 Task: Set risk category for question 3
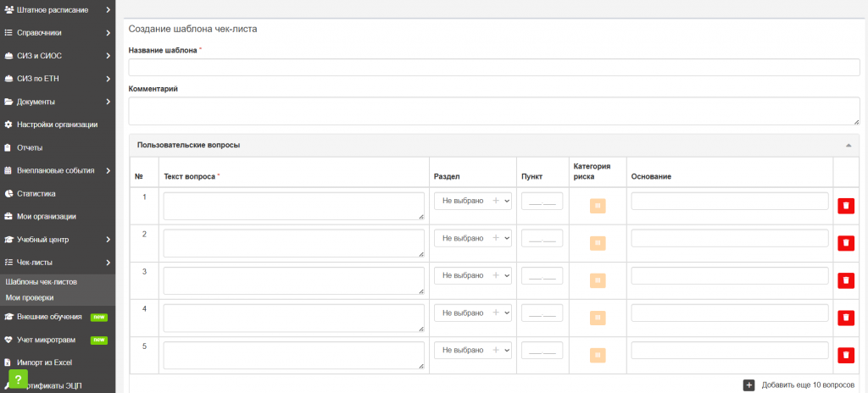[598, 280]
